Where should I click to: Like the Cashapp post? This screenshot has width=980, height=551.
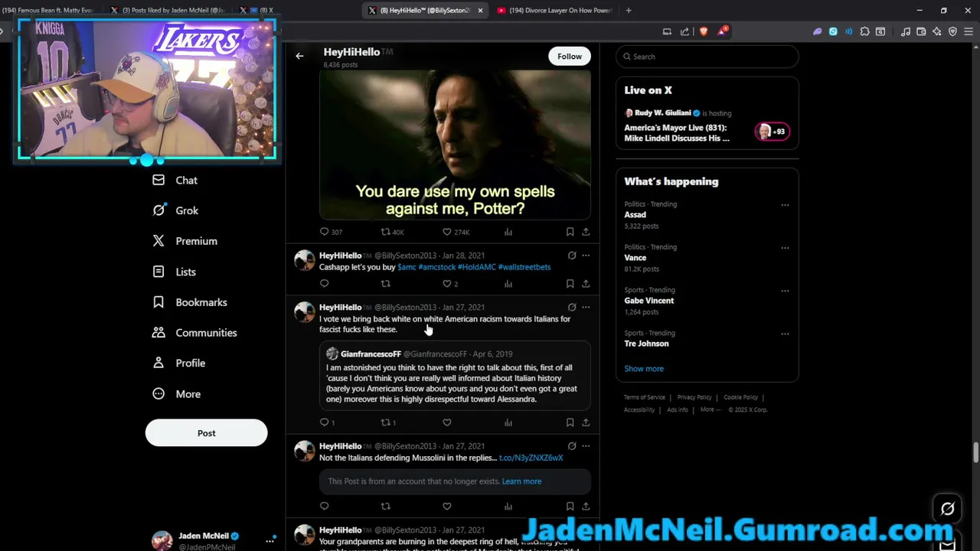point(447,284)
